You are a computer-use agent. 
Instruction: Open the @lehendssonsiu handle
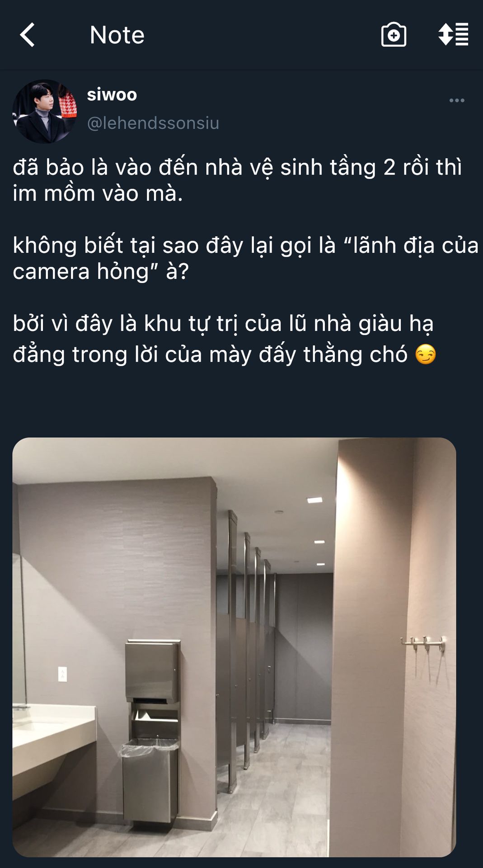tap(153, 123)
